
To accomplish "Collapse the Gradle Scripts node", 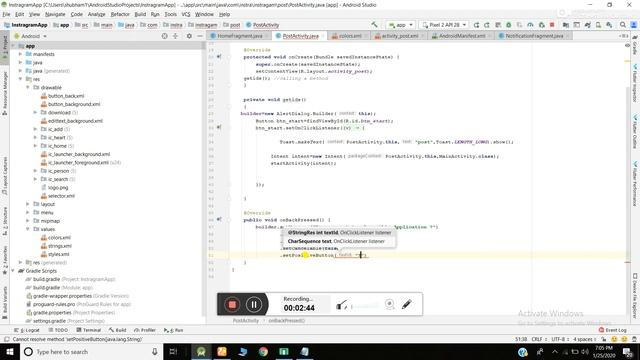I will 13,271.
